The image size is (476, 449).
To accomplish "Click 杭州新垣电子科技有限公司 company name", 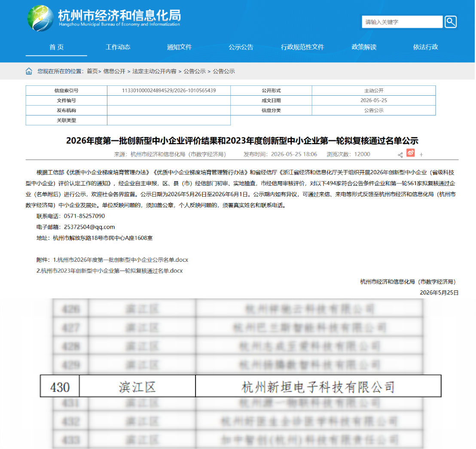I will click(318, 388).
